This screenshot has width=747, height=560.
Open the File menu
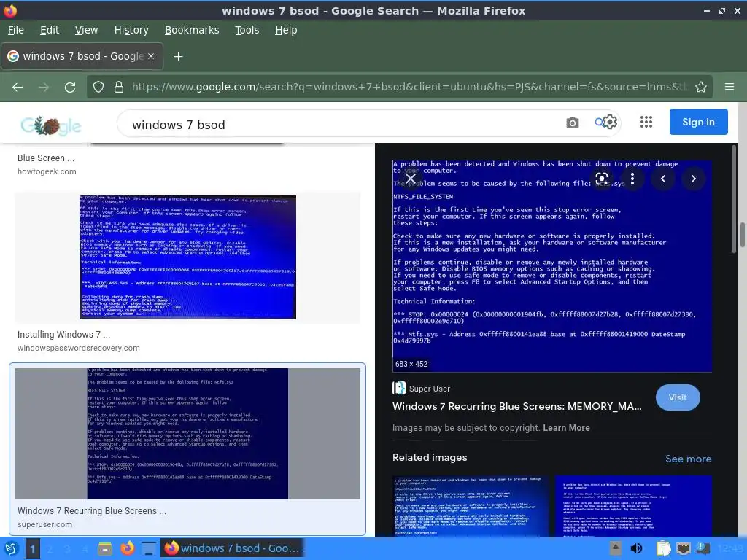(x=16, y=30)
